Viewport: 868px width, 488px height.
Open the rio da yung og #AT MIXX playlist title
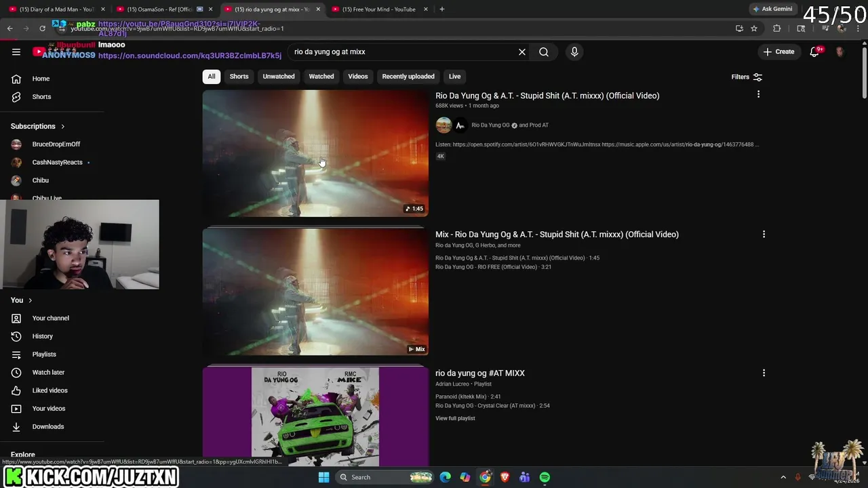click(480, 373)
